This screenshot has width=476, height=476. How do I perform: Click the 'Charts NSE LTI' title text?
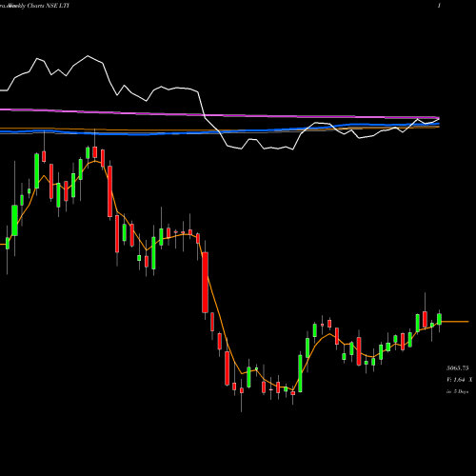48,6
